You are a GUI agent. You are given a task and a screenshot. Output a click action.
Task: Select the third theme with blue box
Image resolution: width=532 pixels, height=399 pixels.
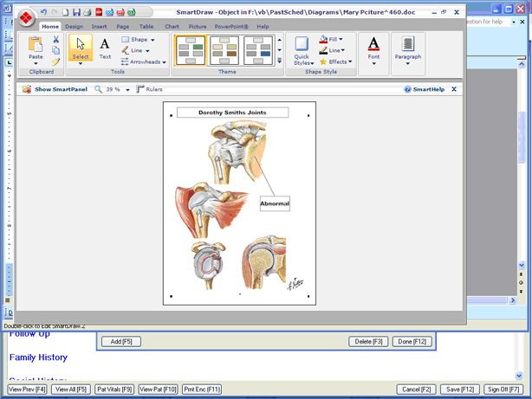[258, 50]
